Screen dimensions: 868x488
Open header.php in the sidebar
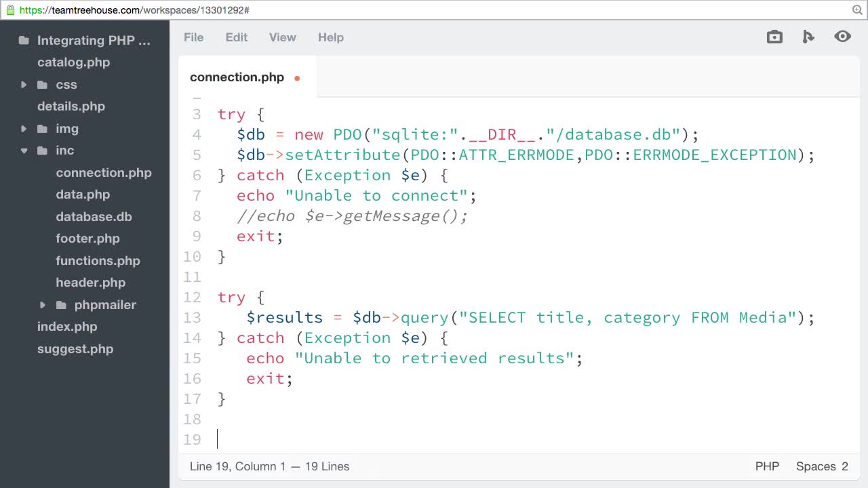click(90, 283)
